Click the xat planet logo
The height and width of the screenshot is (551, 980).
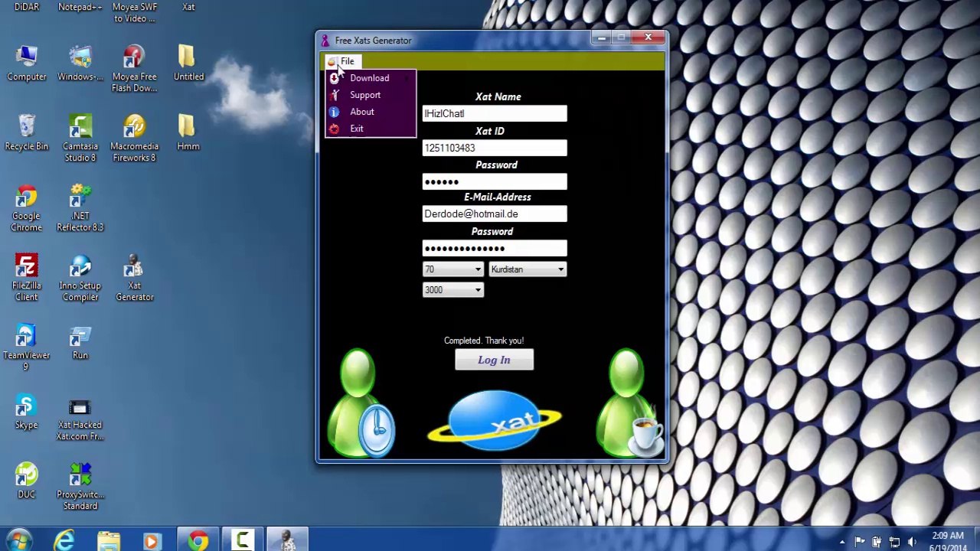495,419
